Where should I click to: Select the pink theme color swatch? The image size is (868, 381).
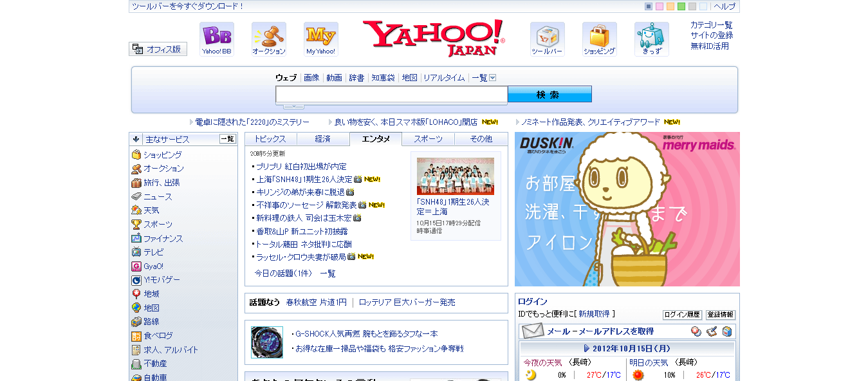click(660, 6)
